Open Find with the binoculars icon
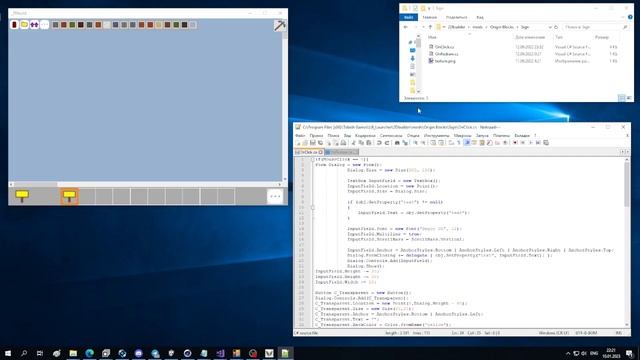 (x=397, y=142)
